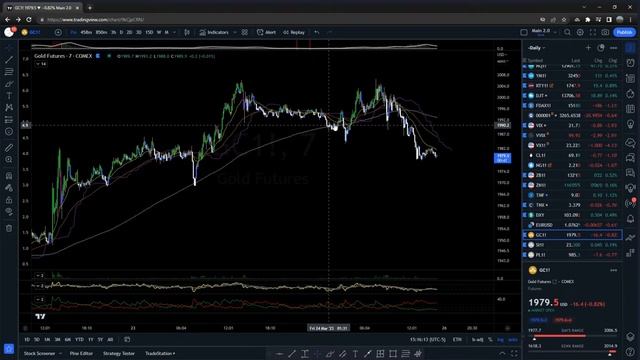Select the 3M date range

click(x=58, y=340)
